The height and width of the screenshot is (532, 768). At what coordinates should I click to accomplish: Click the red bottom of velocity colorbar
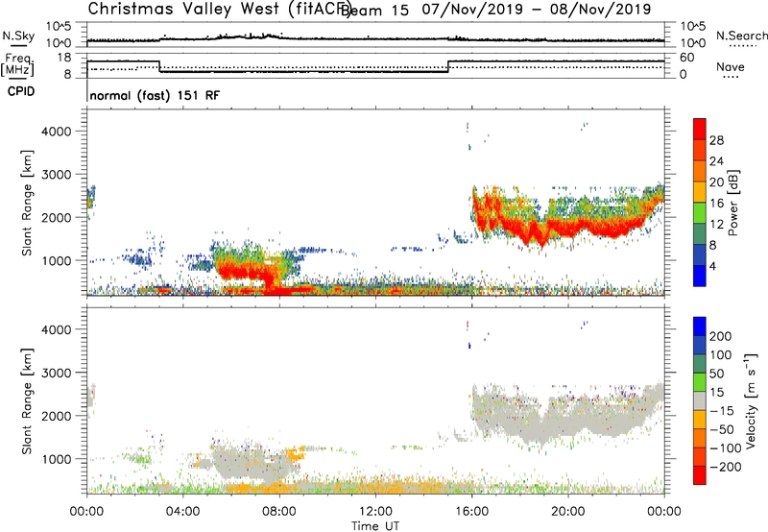point(700,475)
